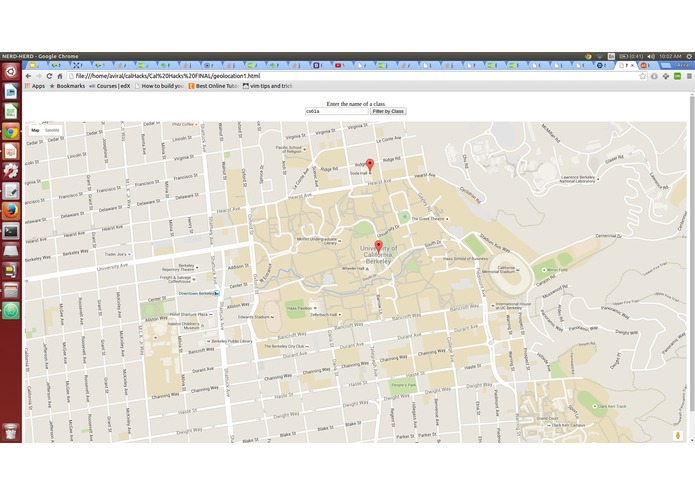Screen dimensions: 695x494
Task: Click the Filter by Class button
Action: point(388,111)
